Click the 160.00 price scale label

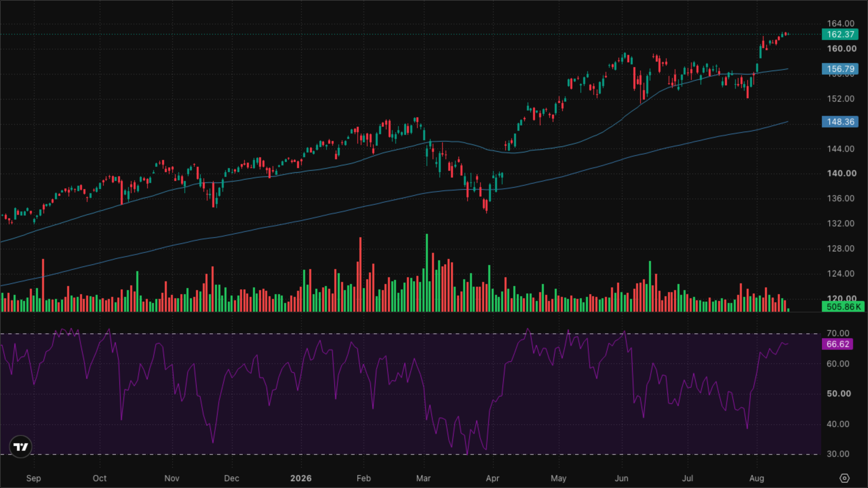point(842,48)
